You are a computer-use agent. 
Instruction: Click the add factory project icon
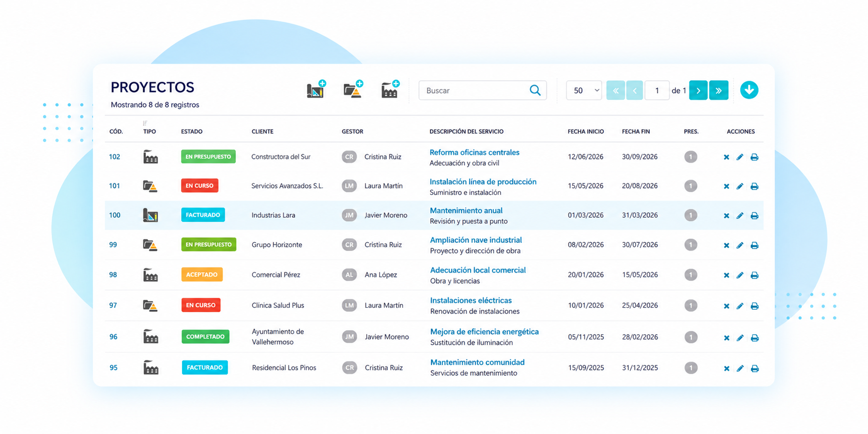(x=390, y=90)
